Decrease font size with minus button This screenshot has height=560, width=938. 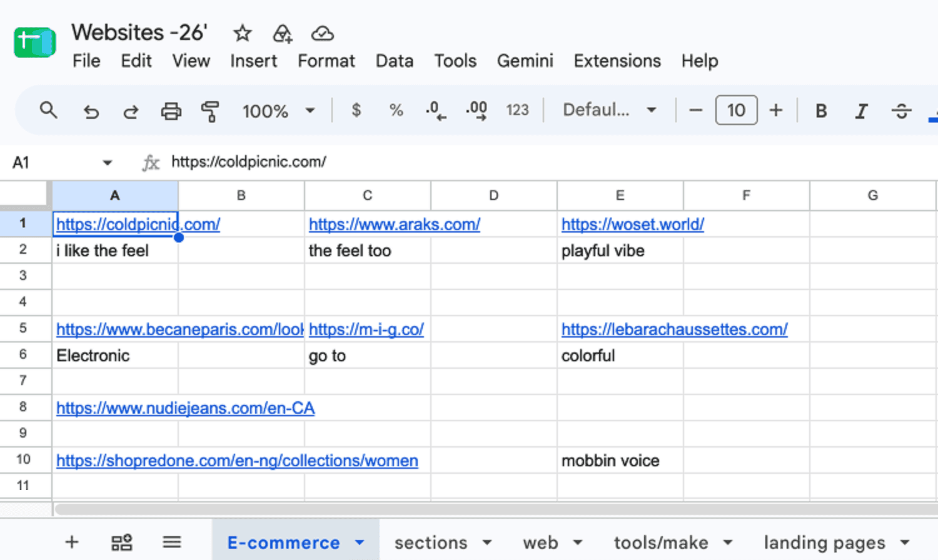click(695, 111)
